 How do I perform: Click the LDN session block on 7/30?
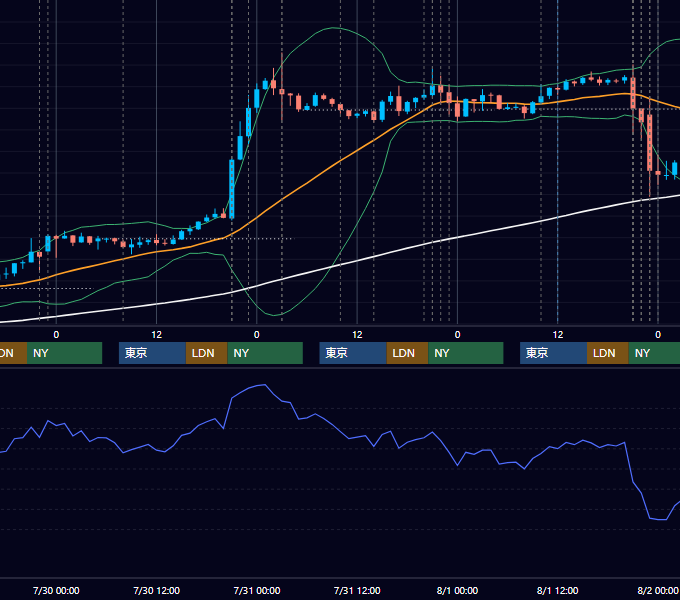206,353
